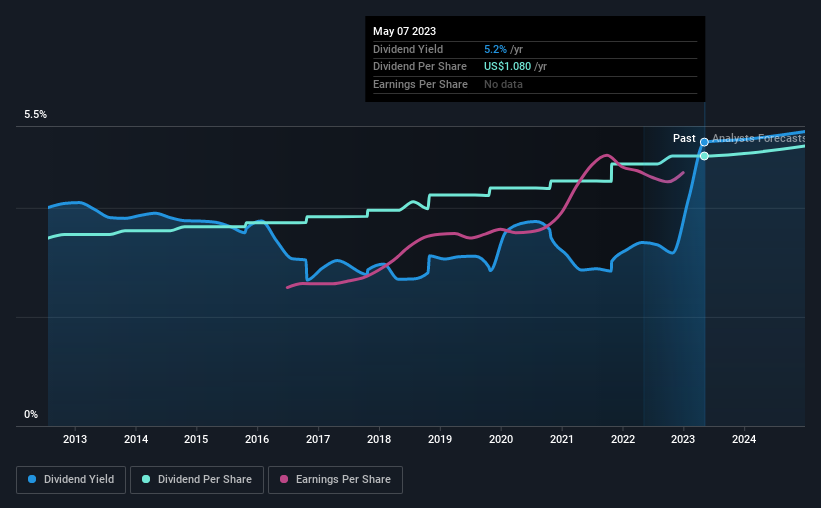
Task: Click the teal Dividend Per Share legend dot
Action: click(146, 479)
